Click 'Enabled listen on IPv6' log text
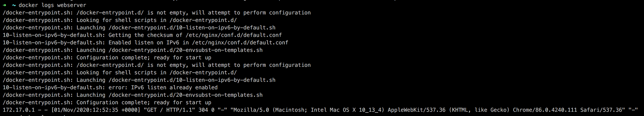The width and height of the screenshot is (644, 116). coord(144,42)
